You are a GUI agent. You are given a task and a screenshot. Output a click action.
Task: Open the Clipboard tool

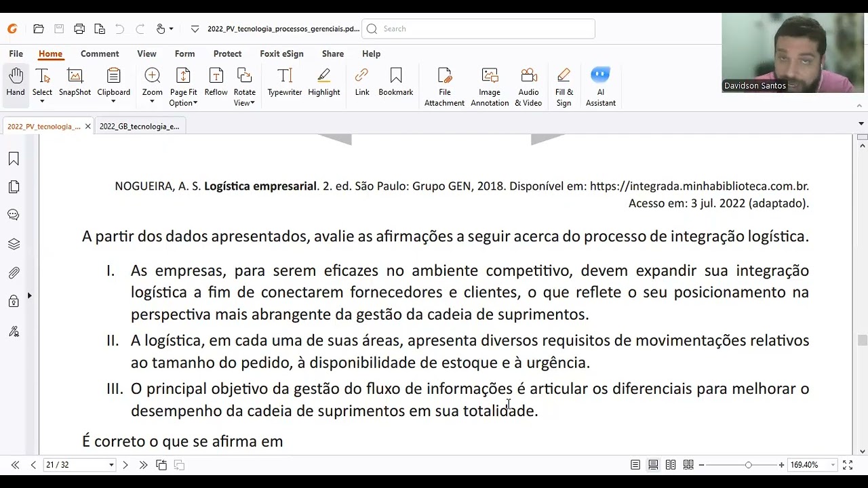113,80
